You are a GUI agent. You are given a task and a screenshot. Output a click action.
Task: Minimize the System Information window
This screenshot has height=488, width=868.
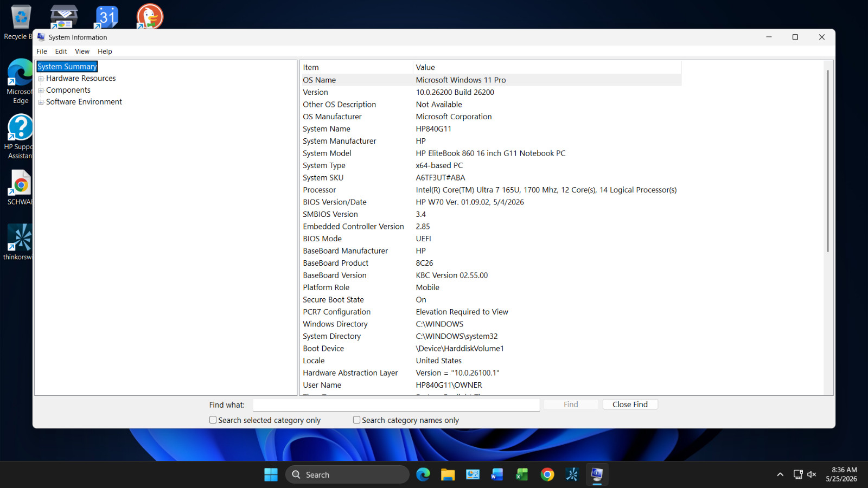(769, 37)
